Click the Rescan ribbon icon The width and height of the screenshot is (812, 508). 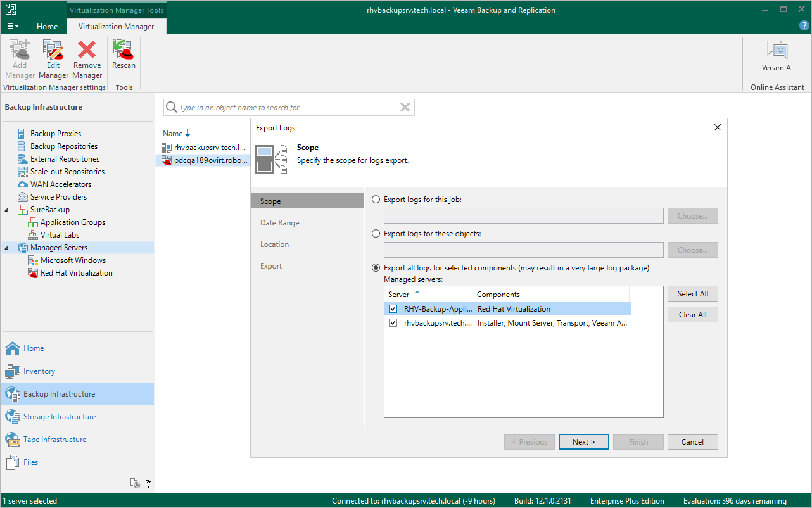124,49
